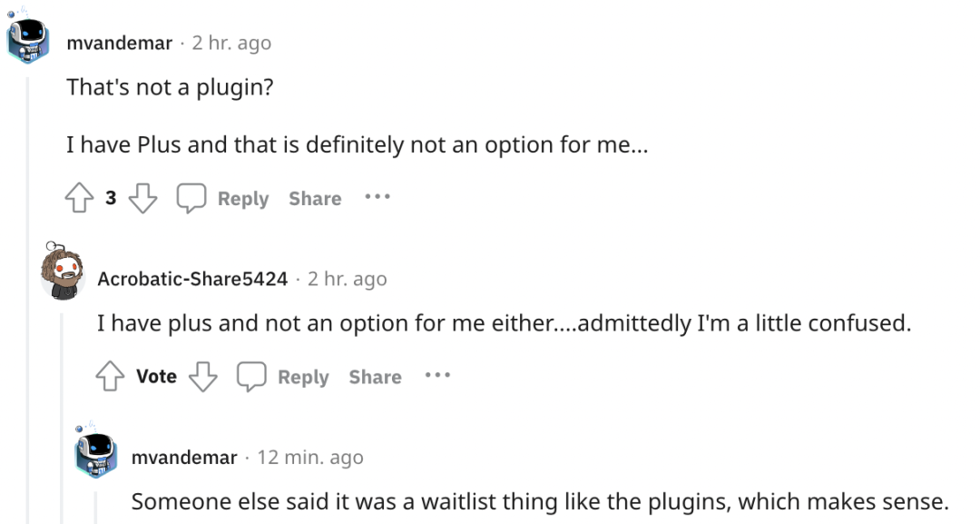The height and width of the screenshot is (524, 980).
Task: Share mvandemar's top comment
Action: [315, 199]
